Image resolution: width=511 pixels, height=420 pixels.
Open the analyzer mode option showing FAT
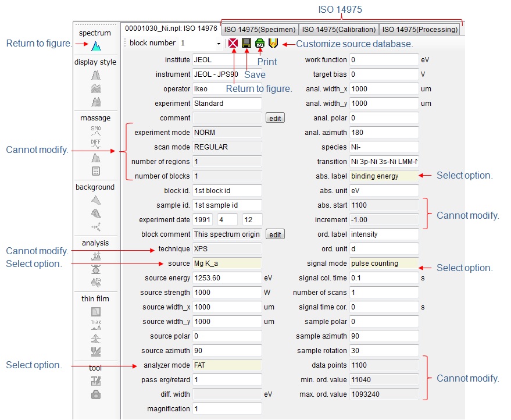pyautogui.click(x=227, y=365)
